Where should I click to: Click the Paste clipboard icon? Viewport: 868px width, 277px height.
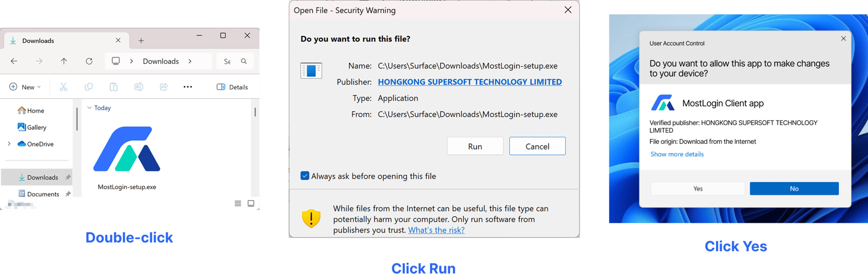[114, 87]
